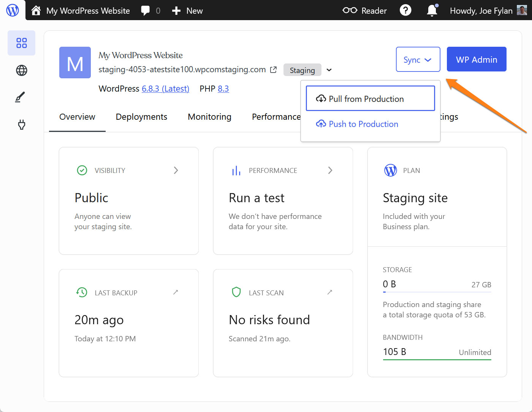Image resolution: width=532 pixels, height=412 pixels.
Task: Select the globe icon in the sidebar
Action: (x=21, y=70)
